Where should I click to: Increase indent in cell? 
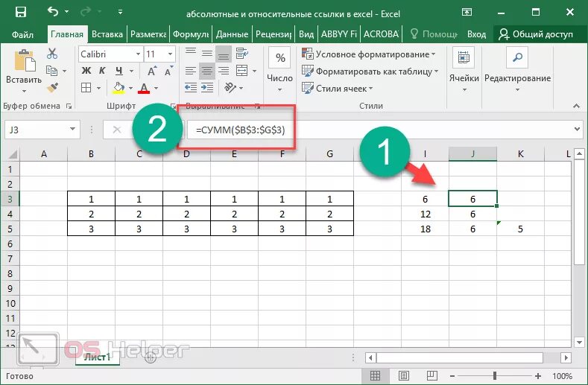pyautogui.click(x=207, y=88)
